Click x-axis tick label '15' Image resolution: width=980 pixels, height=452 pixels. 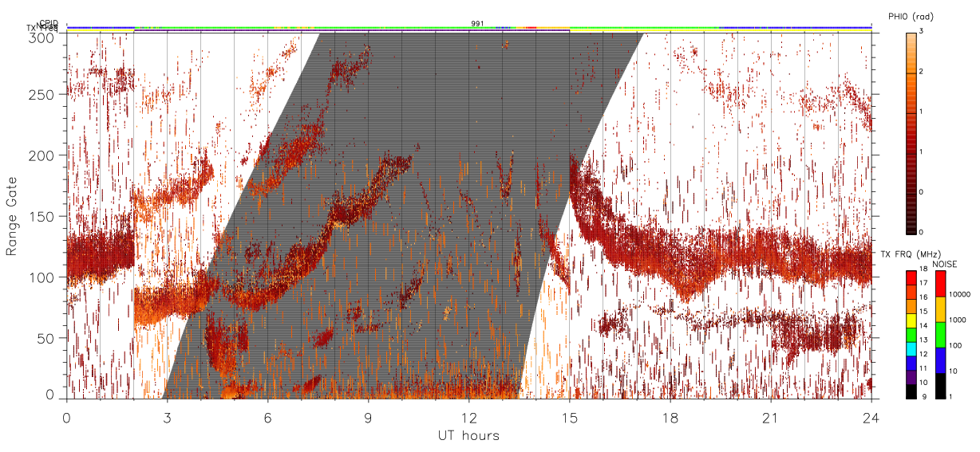point(569,417)
